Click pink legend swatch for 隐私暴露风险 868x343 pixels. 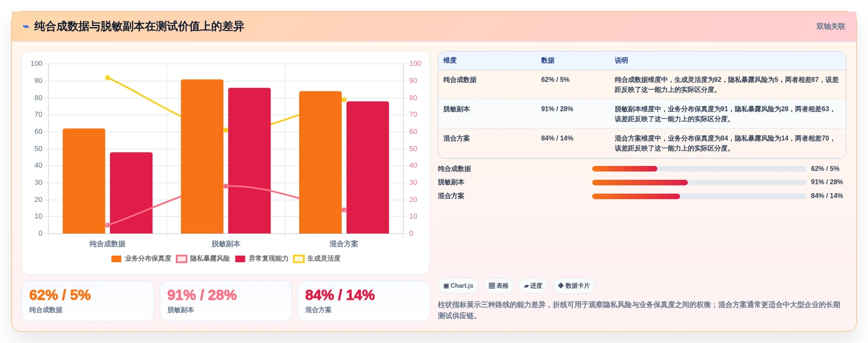[181, 259]
